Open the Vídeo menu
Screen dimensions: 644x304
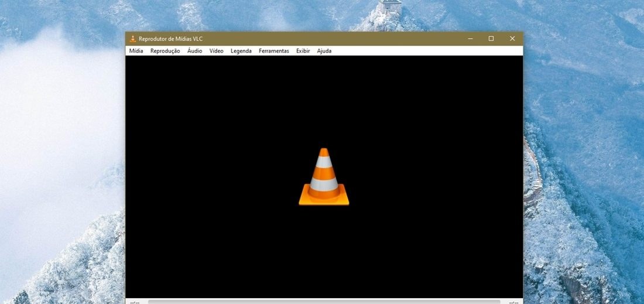(217, 51)
